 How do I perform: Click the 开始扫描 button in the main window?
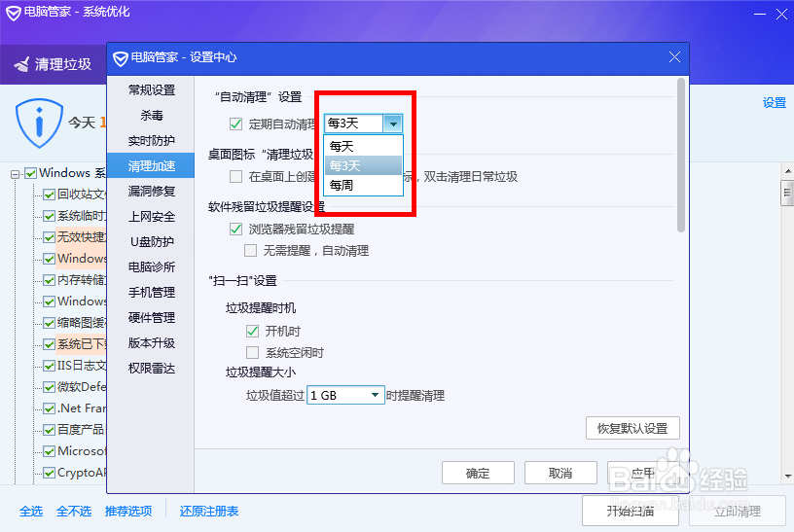[x=630, y=511]
